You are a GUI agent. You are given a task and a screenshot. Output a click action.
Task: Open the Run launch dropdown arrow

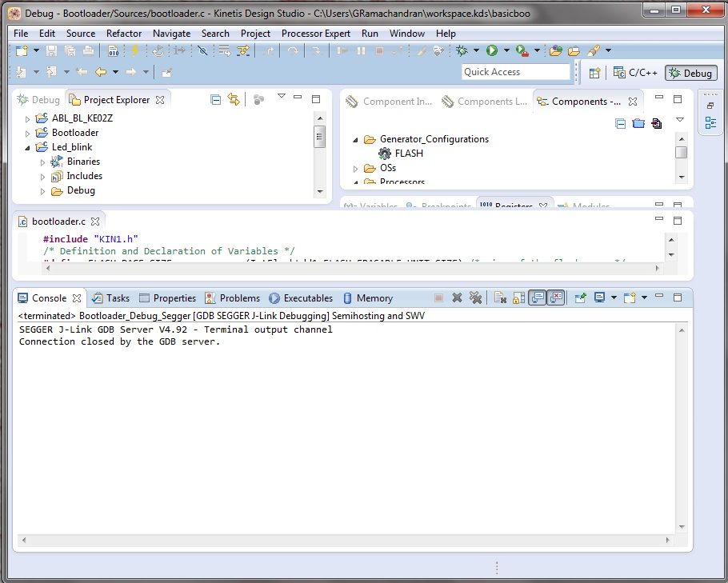pos(506,50)
